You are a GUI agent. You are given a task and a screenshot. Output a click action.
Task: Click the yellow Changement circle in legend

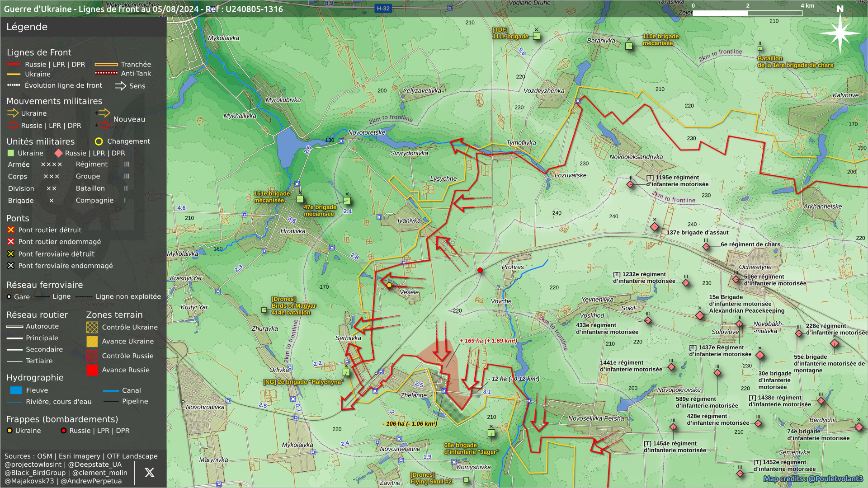[99, 141]
